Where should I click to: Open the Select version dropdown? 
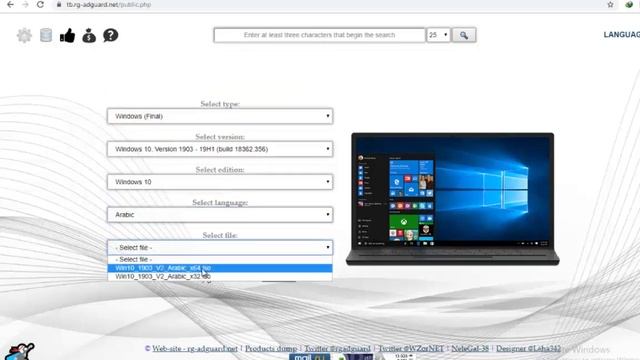(220, 149)
